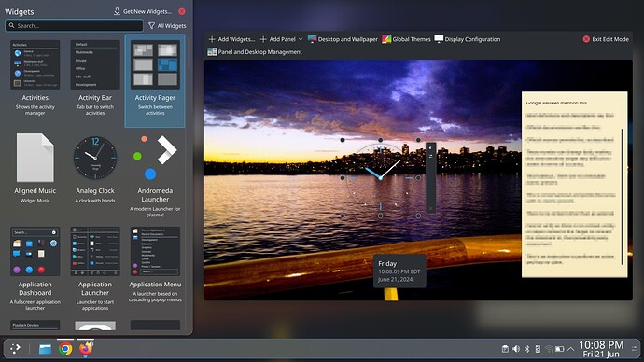Launch Firefox from the taskbar
The height and width of the screenshot is (362, 644).
point(86,349)
